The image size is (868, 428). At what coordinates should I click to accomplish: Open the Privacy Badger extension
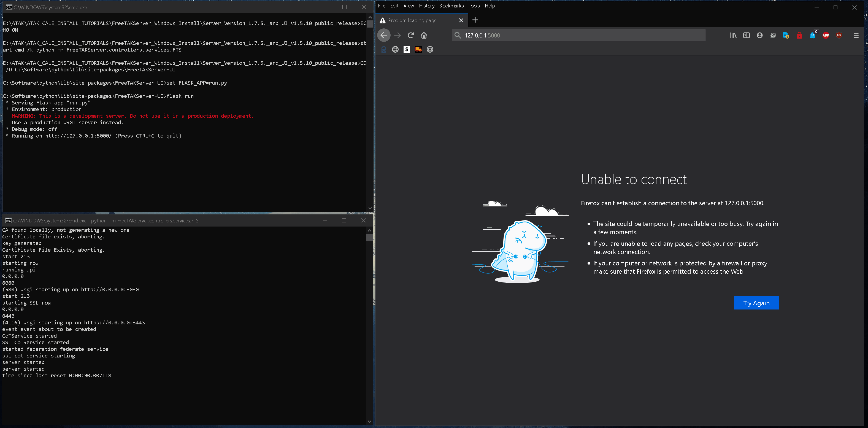coord(773,35)
